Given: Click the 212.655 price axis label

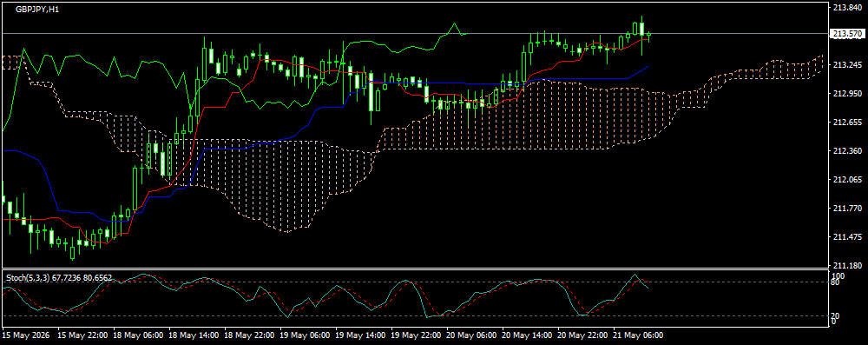Looking at the screenshot, I should click(847, 123).
